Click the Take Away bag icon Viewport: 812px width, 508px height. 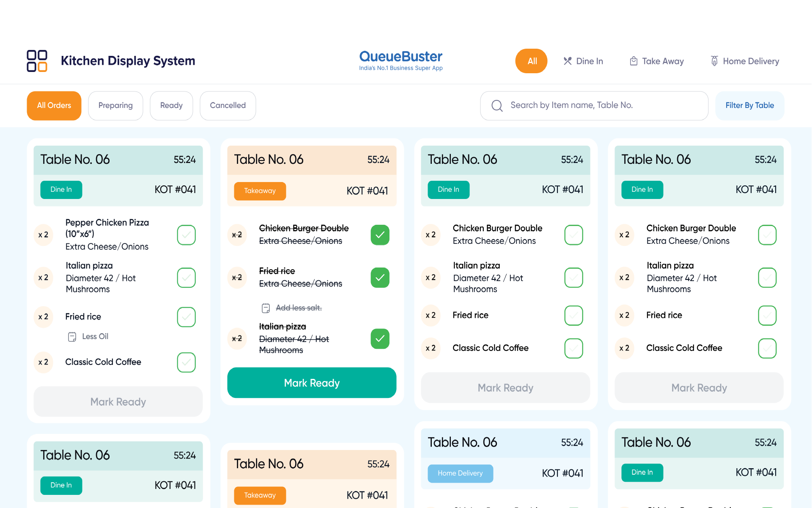pos(634,61)
